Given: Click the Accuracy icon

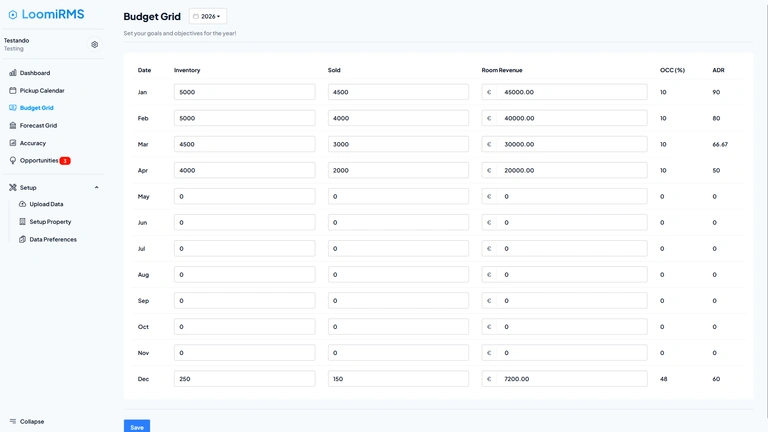Looking at the screenshot, I should (13, 143).
